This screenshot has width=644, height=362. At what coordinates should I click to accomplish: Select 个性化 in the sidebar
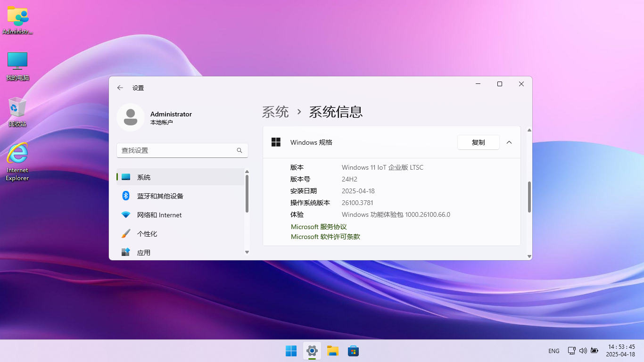point(180,234)
